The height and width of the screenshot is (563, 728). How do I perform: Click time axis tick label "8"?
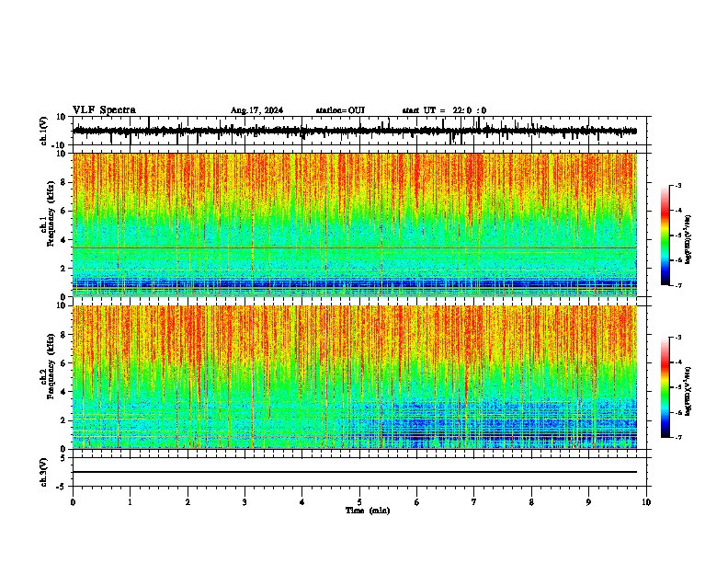pyautogui.click(x=531, y=502)
